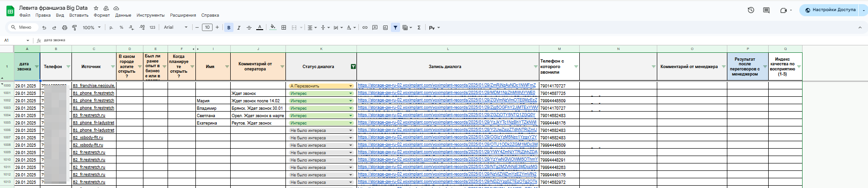
Task: Click the insert chart icon
Action: [x=385, y=28]
